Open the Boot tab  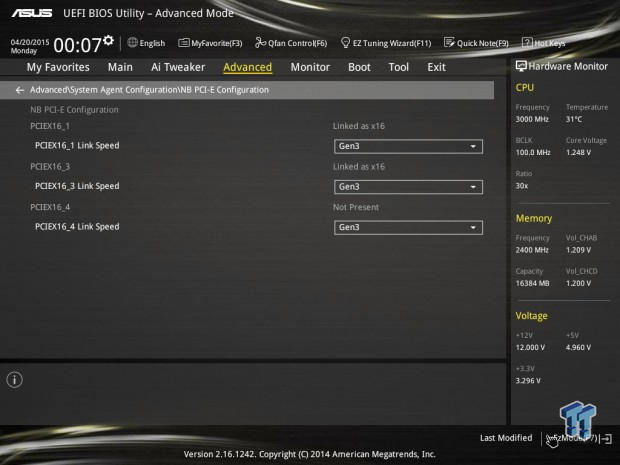[x=359, y=67]
